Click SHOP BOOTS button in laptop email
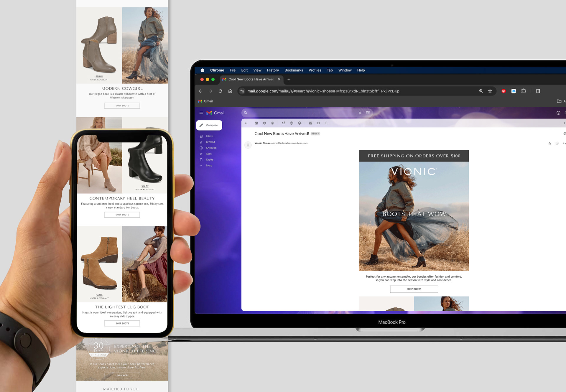The image size is (566, 392). click(x=414, y=289)
